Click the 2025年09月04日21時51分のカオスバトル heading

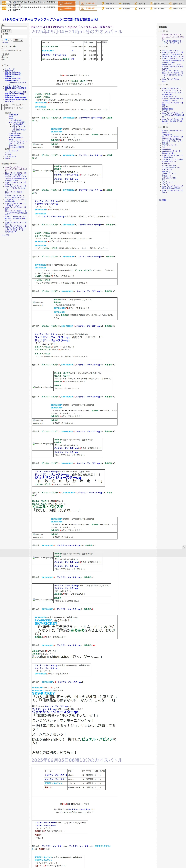77,32
